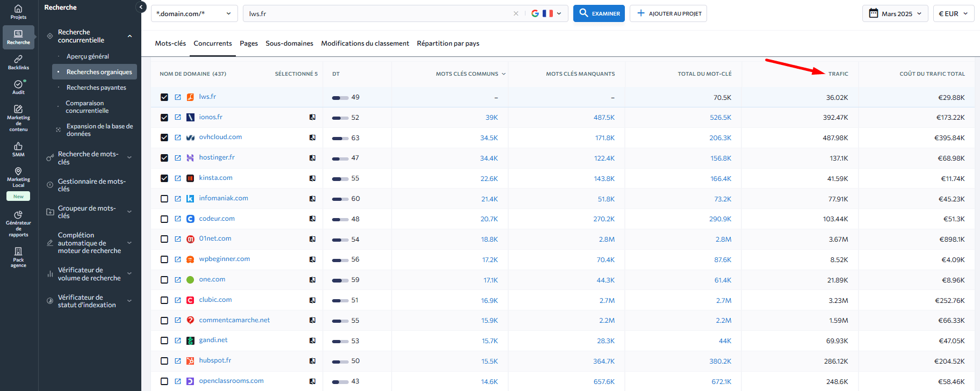Open the € EUR currency dropdown
The width and height of the screenshot is (980, 391).
point(953,13)
